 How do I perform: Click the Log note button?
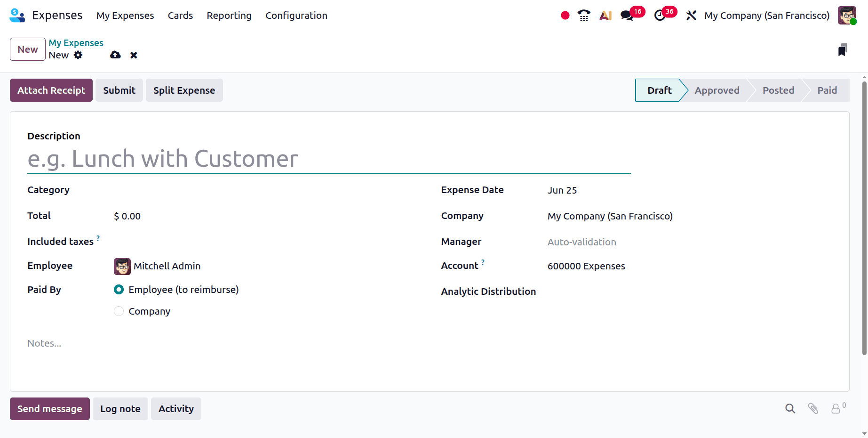120,409
